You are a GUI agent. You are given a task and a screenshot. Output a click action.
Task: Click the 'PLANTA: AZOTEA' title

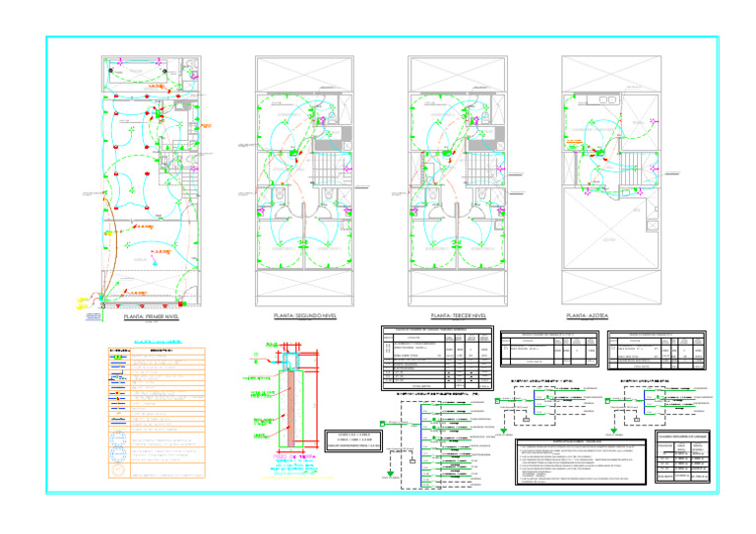(x=587, y=316)
